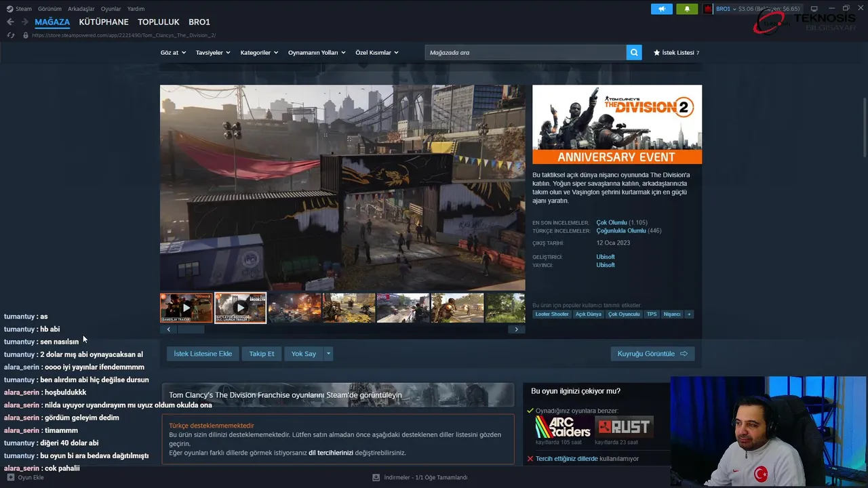Play the Gameplay Trailer thumbnail
This screenshot has width=868, height=488.
click(x=186, y=308)
